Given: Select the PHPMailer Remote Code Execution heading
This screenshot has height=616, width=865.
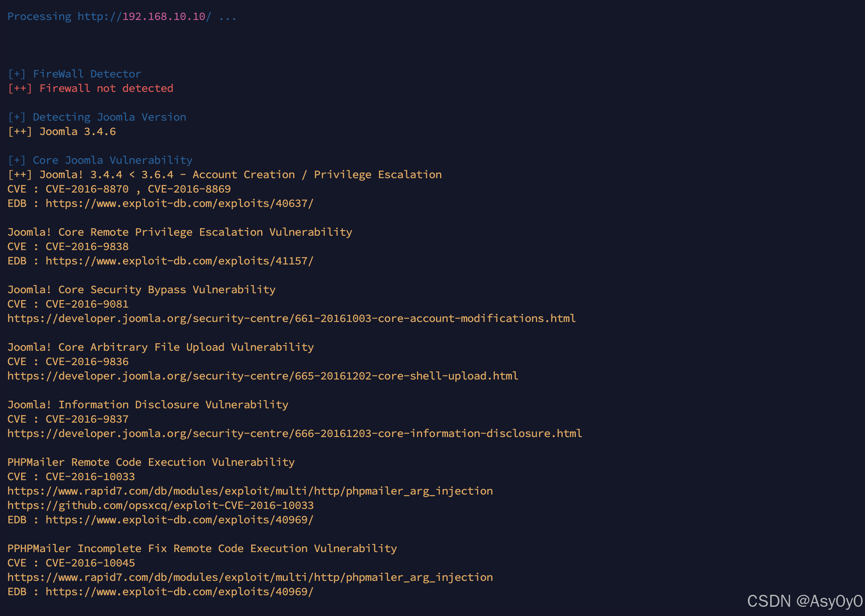Looking at the screenshot, I should click(151, 462).
